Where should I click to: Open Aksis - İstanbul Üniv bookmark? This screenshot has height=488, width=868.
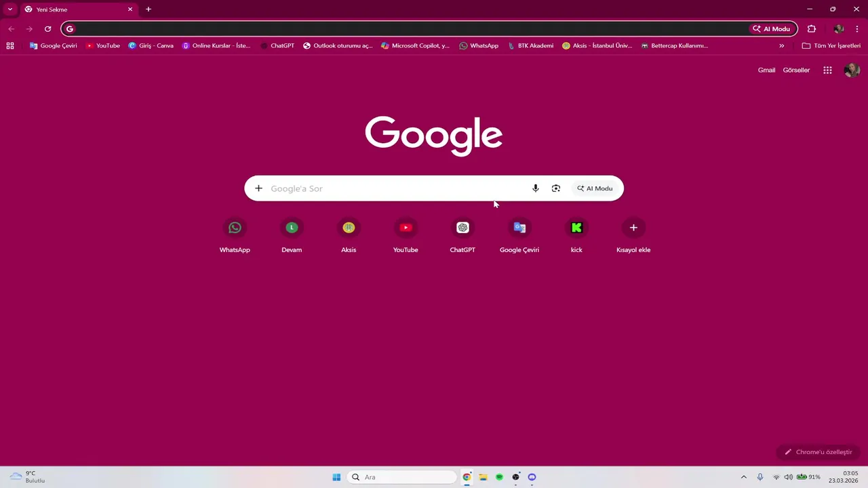pyautogui.click(x=597, y=45)
